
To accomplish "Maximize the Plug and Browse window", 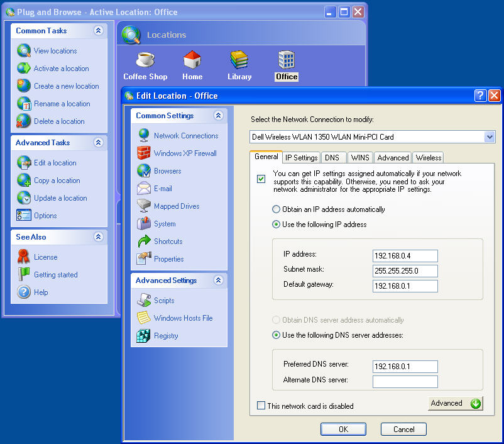I will tap(344, 12).
